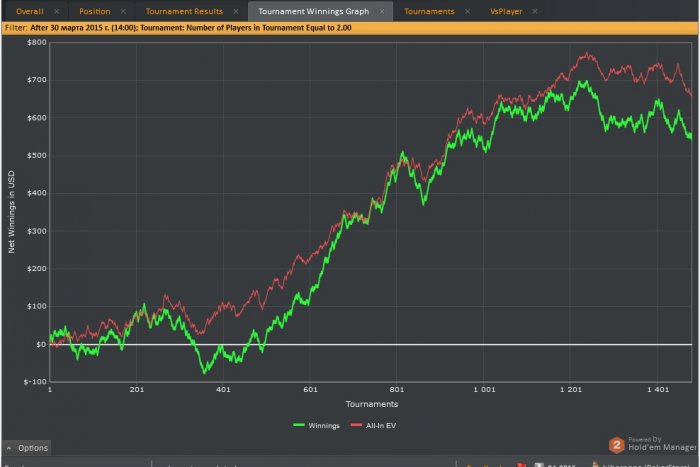Select the Tournaments tab

pos(429,11)
